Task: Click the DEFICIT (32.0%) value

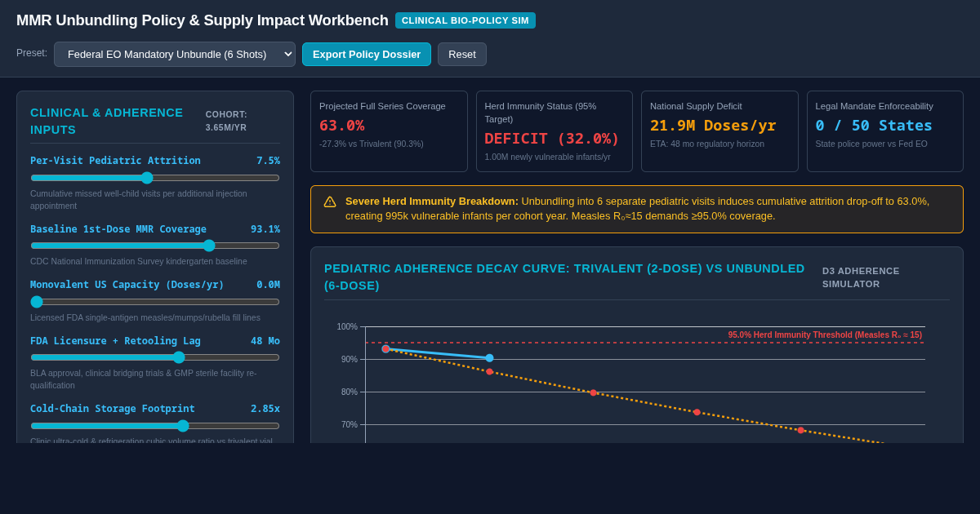Action: tap(552, 139)
